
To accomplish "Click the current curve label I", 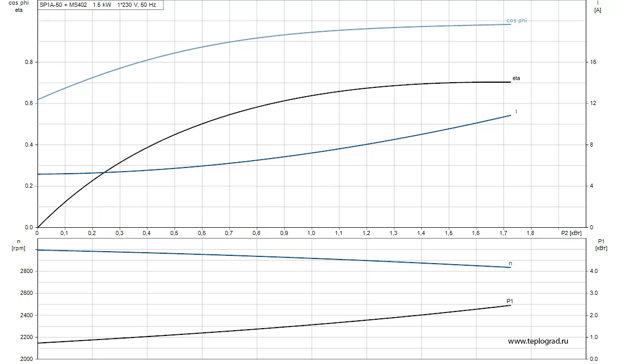I will (x=516, y=112).
